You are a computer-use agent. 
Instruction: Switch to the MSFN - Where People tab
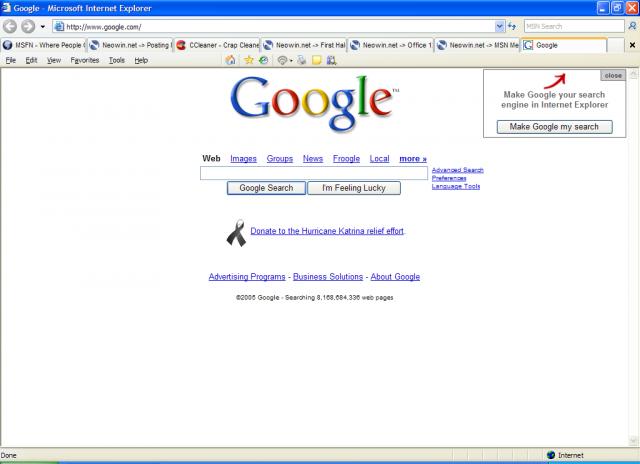pos(44,45)
